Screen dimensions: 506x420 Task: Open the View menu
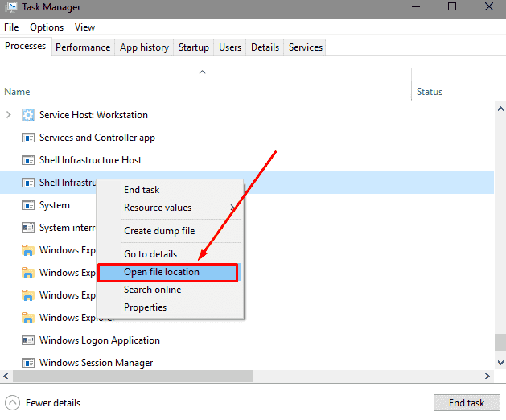pos(85,27)
